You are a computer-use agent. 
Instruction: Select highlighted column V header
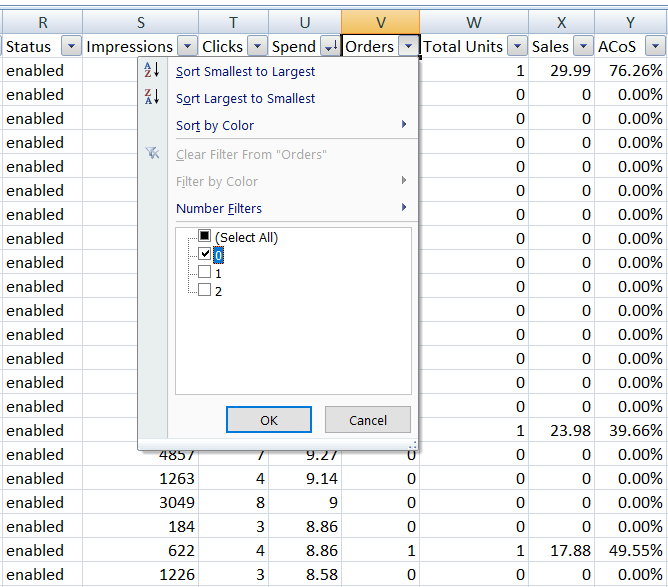click(x=381, y=22)
